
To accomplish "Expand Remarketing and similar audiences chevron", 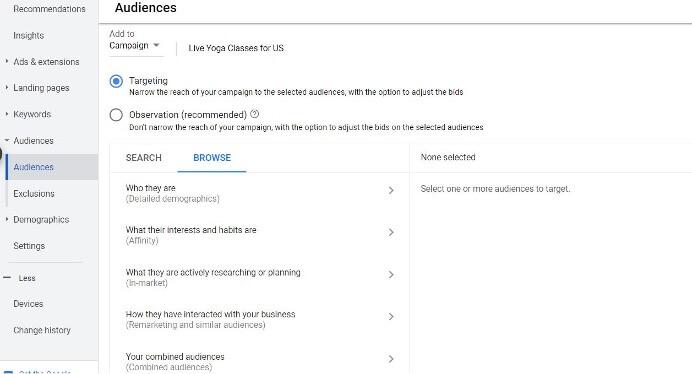I will pos(391,317).
